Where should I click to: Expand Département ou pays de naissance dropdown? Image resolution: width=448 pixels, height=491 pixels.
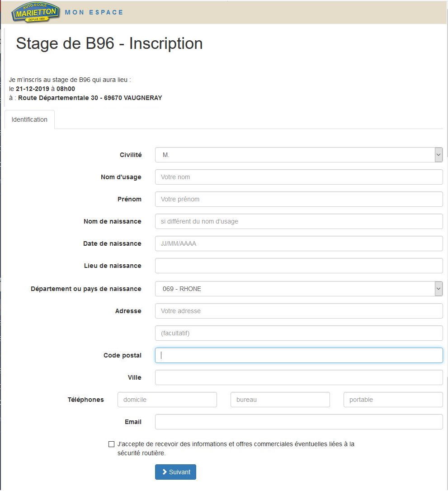click(298, 289)
